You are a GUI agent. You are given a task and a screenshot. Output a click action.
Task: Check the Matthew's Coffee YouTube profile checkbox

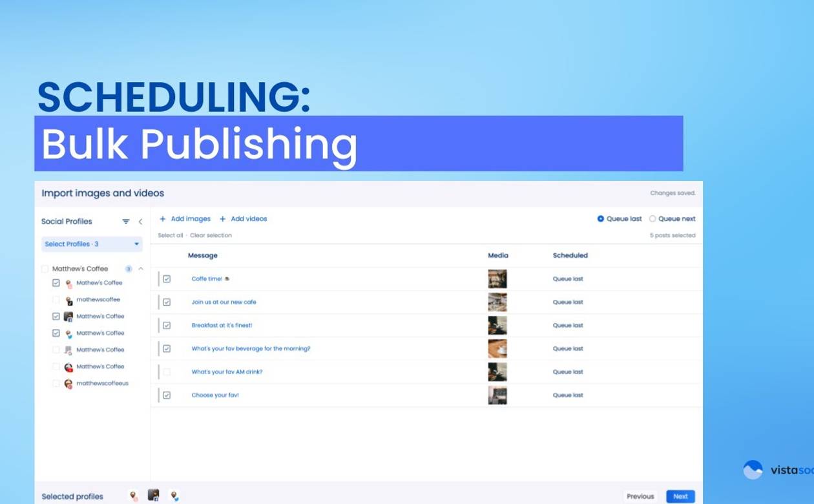(x=56, y=367)
